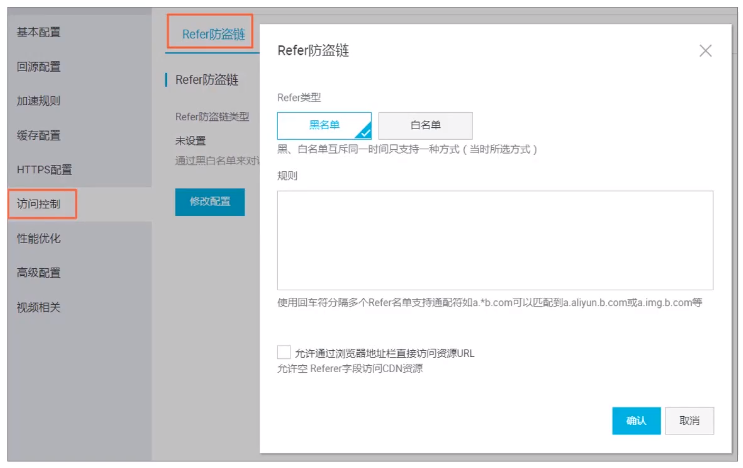Open the 缓存配置 sidebar item
This screenshot has height=468, width=743.
coord(39,135)
